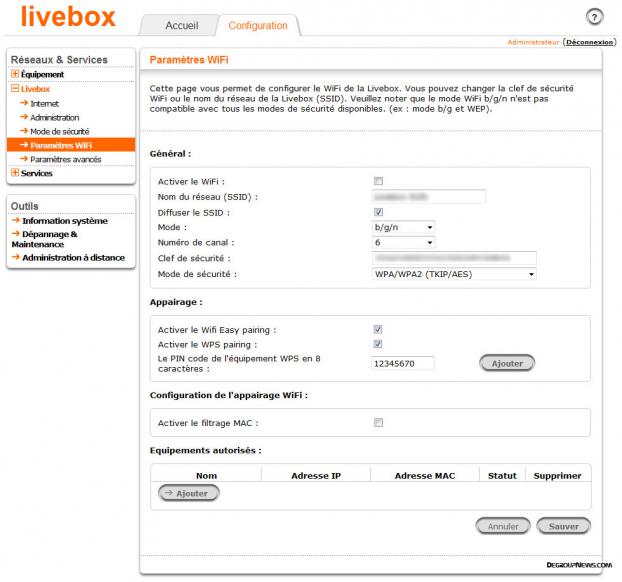Viewport: 622px width, 582px height.
Task: Open Paramètres avancés in the sidebar
Action: [65, 159]
